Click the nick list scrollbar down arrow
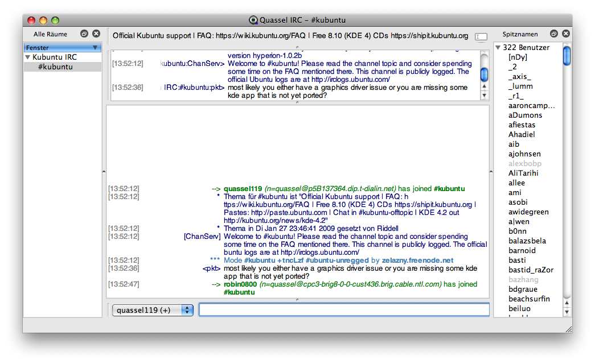The height and width of the screenshot is (364, 595). tap(567, 312)
